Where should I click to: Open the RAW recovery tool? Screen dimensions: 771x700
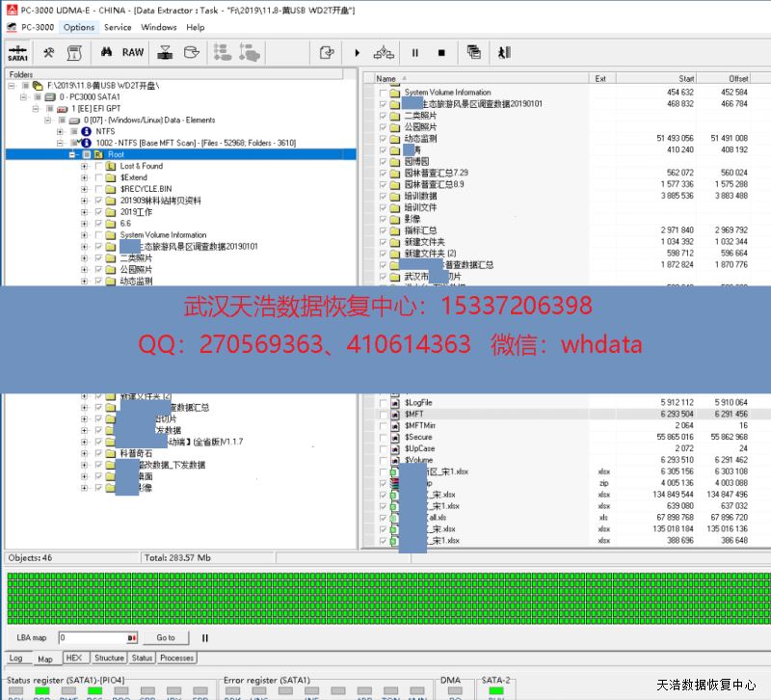(133, 52)
